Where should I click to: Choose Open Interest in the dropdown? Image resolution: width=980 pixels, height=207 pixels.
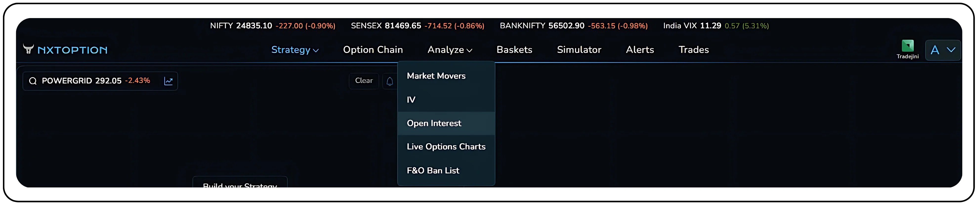pyautogui.click(x=434, y=123)
